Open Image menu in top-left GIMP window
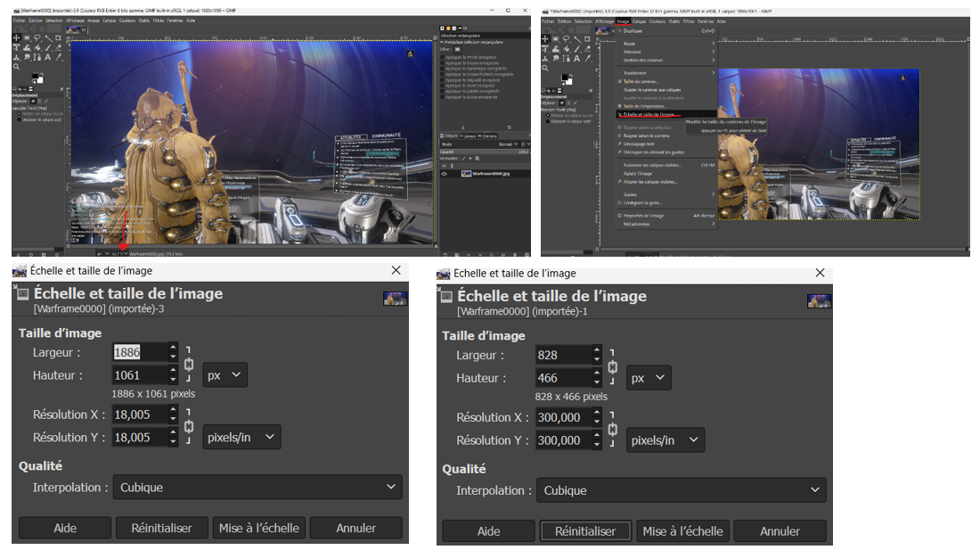This screenshot has width=980, height=550. tap(94, 21)
